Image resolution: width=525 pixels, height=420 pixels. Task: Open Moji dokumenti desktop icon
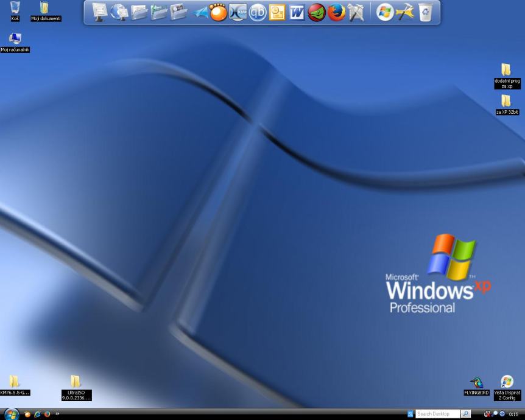click(x=46, y=11)
